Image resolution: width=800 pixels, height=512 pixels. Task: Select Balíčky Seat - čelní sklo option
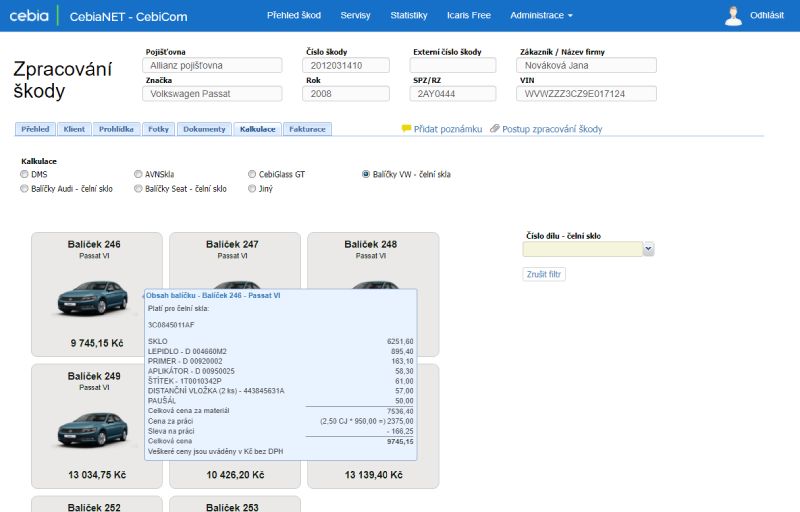[x=138, y=189]
